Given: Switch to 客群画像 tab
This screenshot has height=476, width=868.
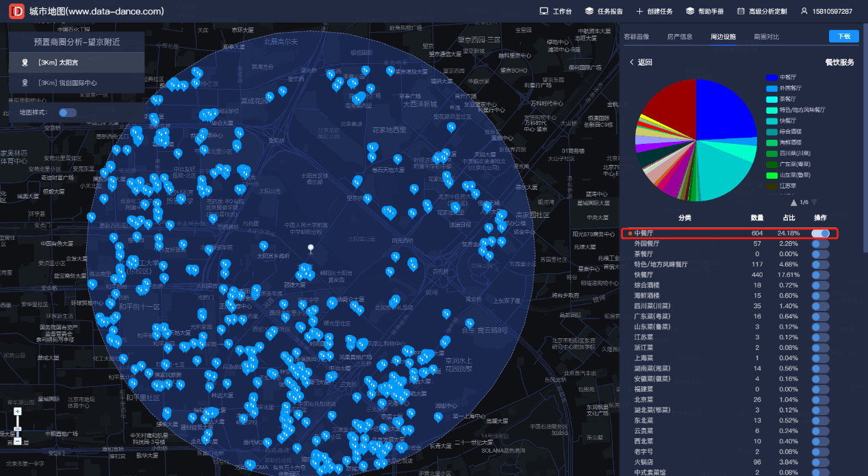Looking at the screenshot, I should [636, 36].
